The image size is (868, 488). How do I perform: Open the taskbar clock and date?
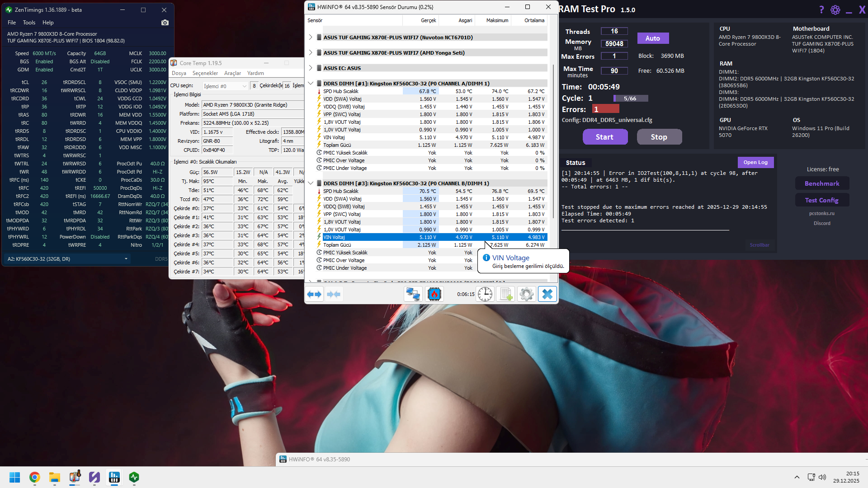[846, 477]
